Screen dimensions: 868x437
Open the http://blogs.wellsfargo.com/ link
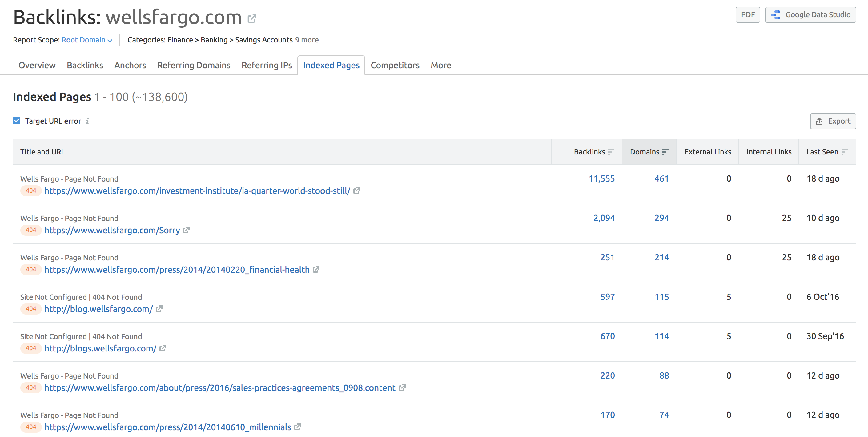[100, 348]
